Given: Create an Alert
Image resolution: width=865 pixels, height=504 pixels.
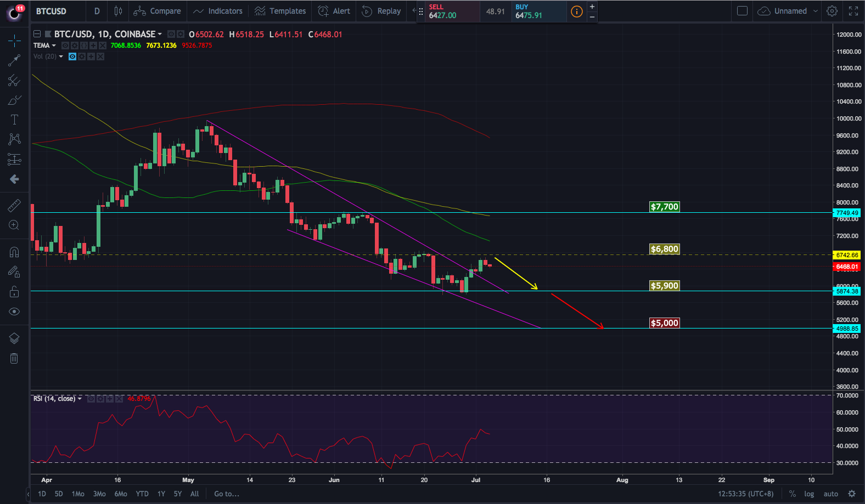Looking at the screenshot, I should (x=334, y=11).
